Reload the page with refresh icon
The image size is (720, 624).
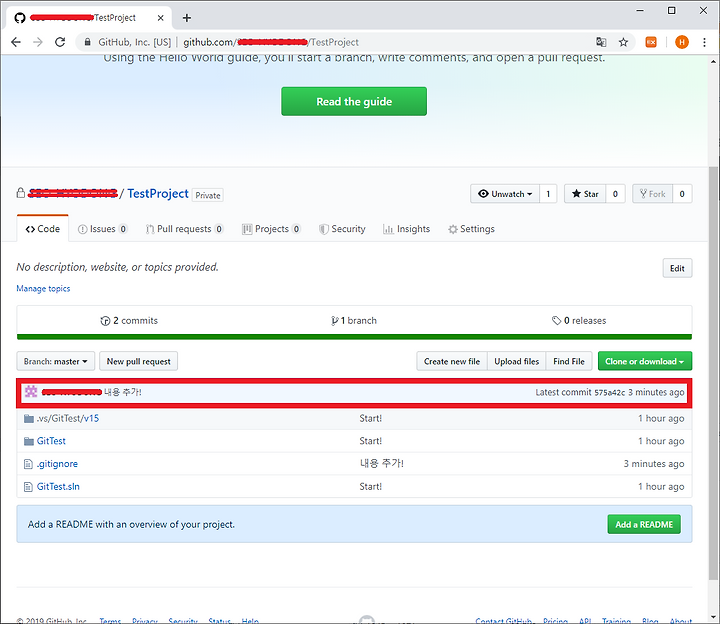click(60, 42)
